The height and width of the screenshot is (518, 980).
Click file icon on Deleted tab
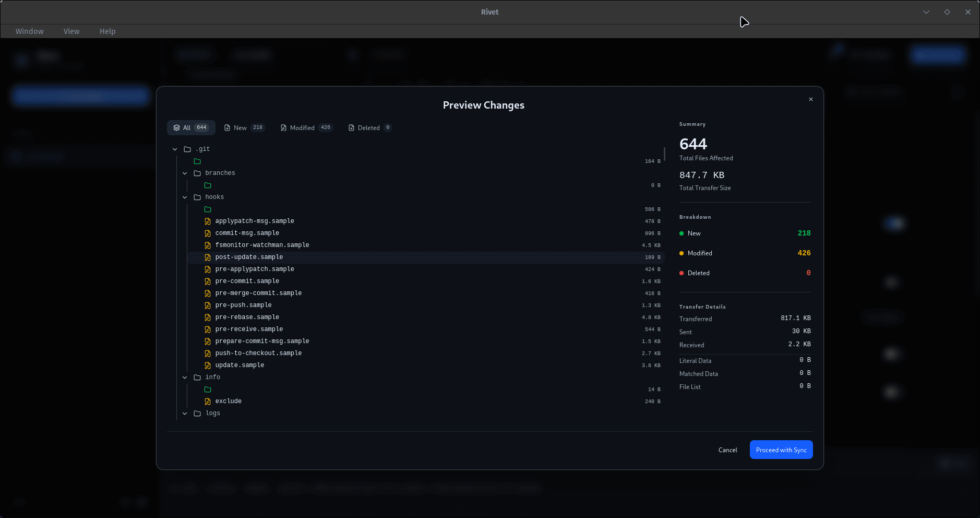pyautogui.click(x=351, y=128)
